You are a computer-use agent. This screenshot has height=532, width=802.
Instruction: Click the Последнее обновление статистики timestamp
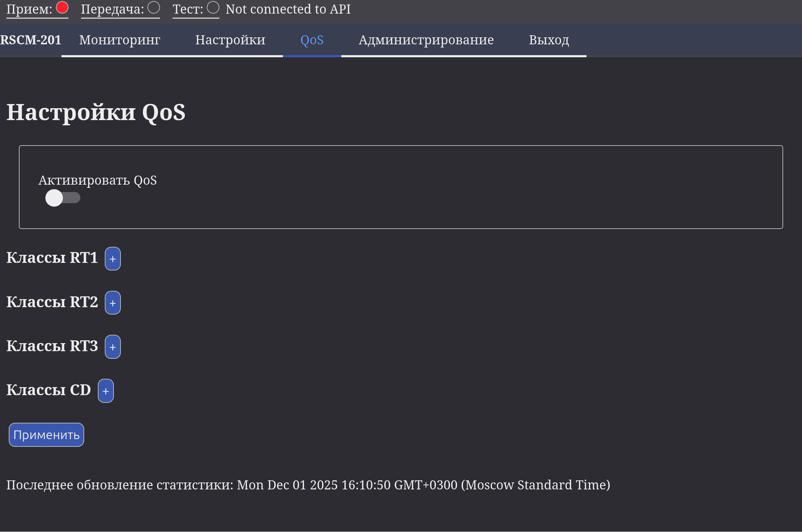click(308, 485)
